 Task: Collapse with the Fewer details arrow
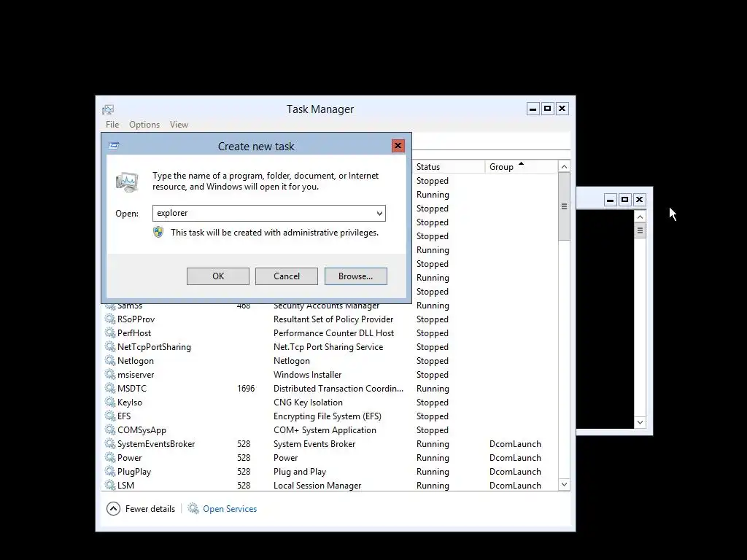click(x=113, y=508)
